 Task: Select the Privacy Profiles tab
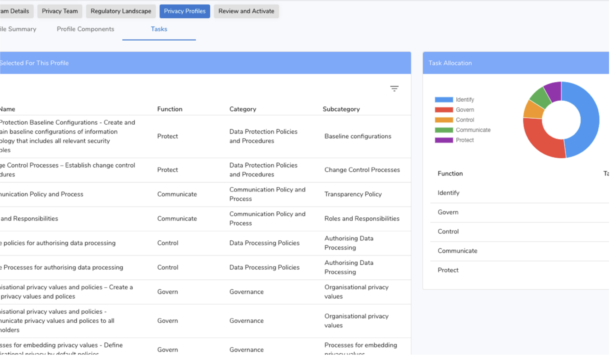click(185, 11)
